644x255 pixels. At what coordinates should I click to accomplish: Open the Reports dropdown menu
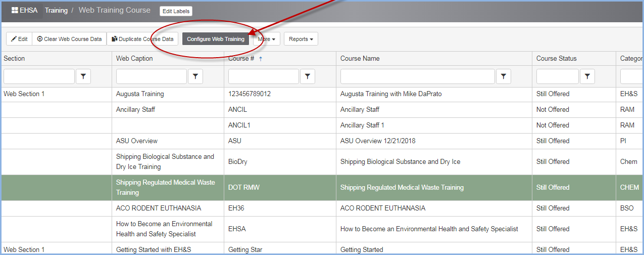(x=301, y=39)
